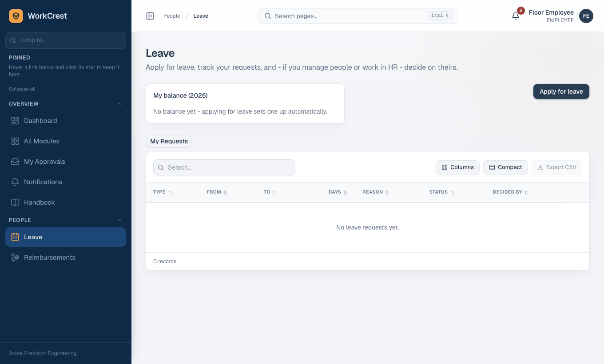Open the notifications bell icon
The height and width of the screenshot is (364, 604).
click(516, 16)
